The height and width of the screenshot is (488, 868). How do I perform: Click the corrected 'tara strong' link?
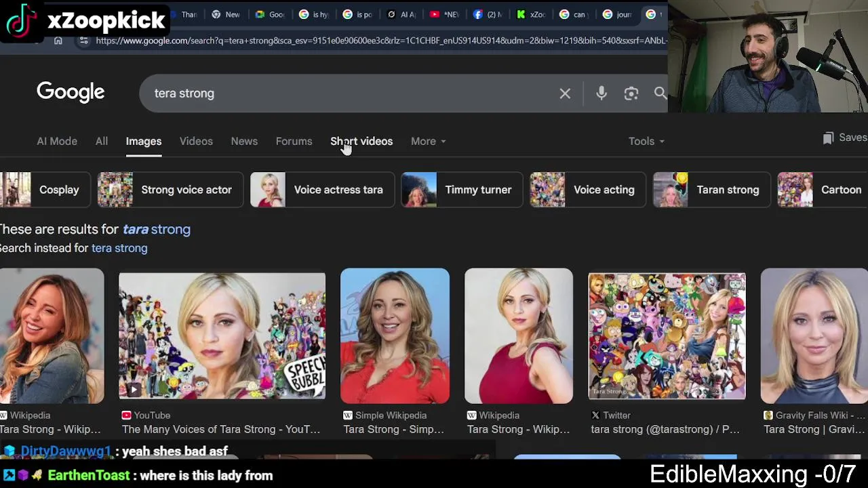click(x=157, y=229)
